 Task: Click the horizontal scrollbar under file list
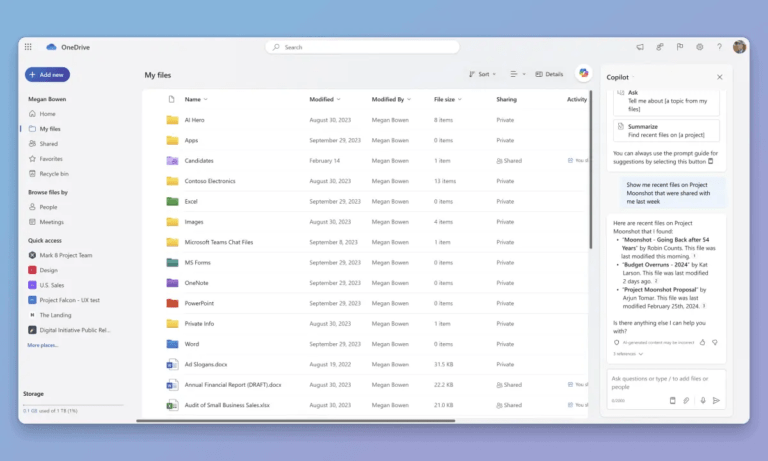[x=295, y=420]
